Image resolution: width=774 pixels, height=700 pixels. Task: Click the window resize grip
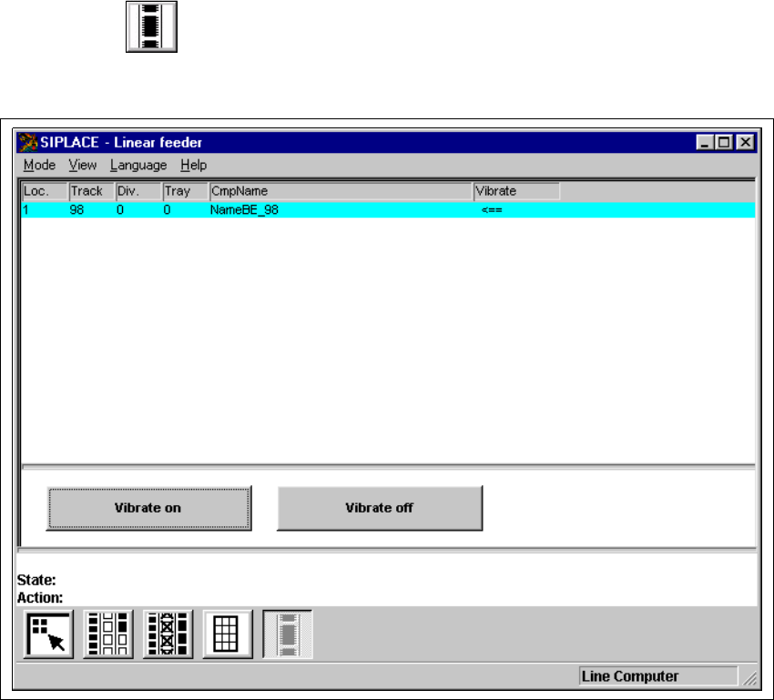(x=749, y=679)
